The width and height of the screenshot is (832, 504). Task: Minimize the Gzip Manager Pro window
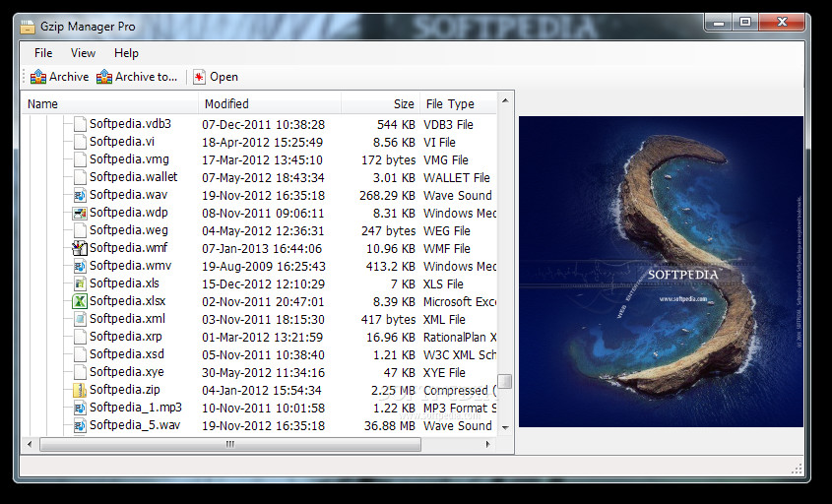[x=719, y=22]
